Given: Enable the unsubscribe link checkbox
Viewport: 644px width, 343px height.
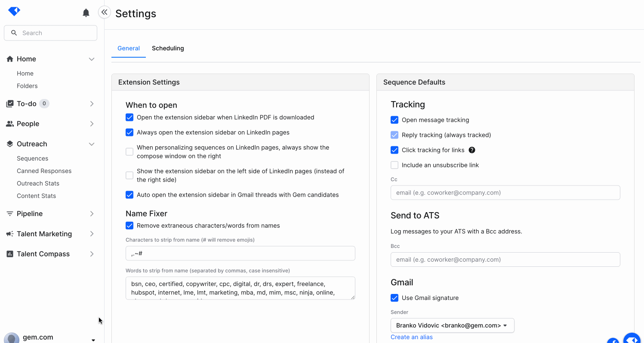Looking at the screenshot, I should [x=394, y=165].
